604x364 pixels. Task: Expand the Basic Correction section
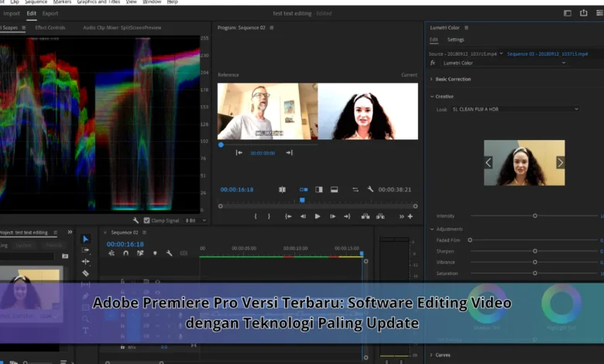pyautogui.click(x=431, y=79)
